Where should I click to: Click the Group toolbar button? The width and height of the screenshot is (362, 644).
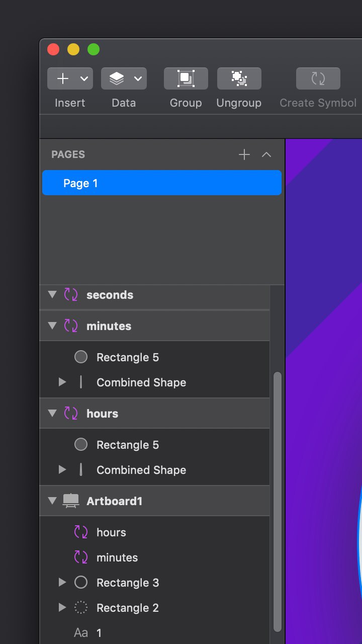(x=186, y=78)
